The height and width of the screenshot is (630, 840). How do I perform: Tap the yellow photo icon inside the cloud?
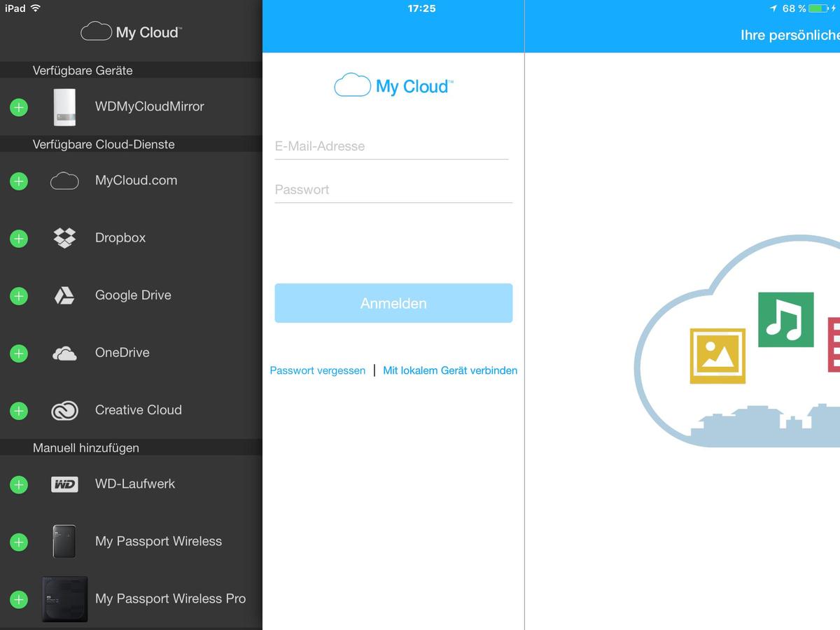[x=717, y=356]
